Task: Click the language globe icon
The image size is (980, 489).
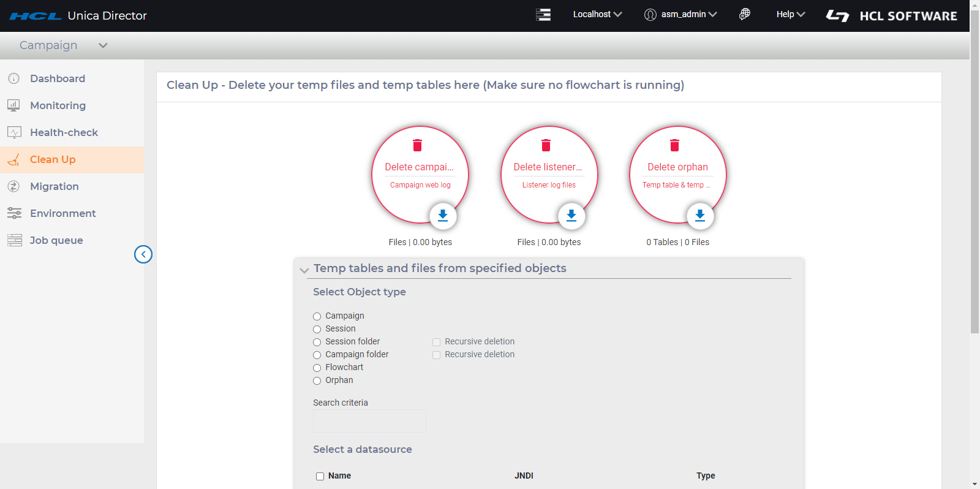Action: click(745, 14)
